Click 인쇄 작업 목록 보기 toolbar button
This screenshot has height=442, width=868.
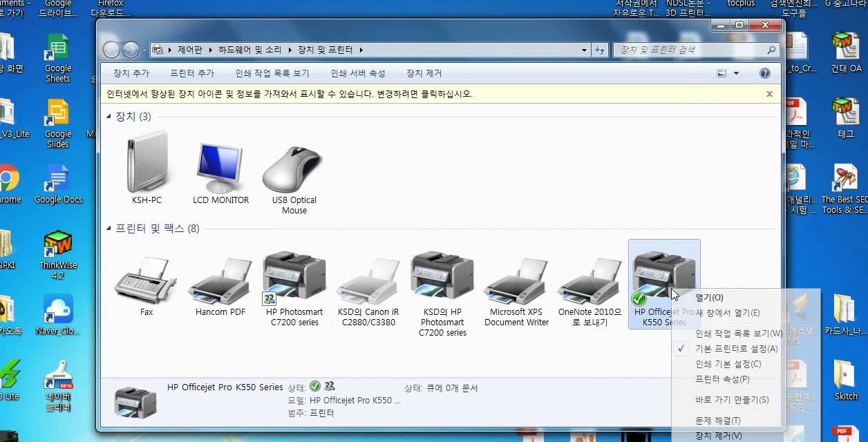(x=272, y=73)
